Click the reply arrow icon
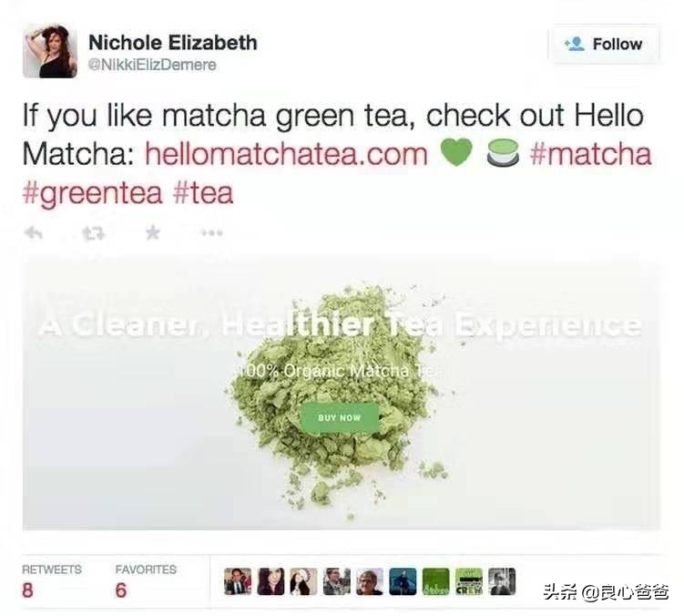The image size is (684, 616). pos(33,233)
